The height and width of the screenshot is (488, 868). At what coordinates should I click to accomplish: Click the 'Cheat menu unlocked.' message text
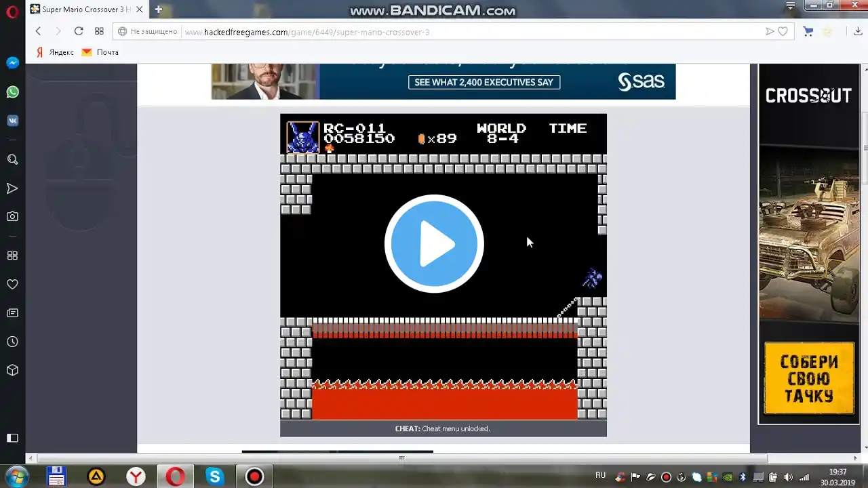(x=456, y=428)
